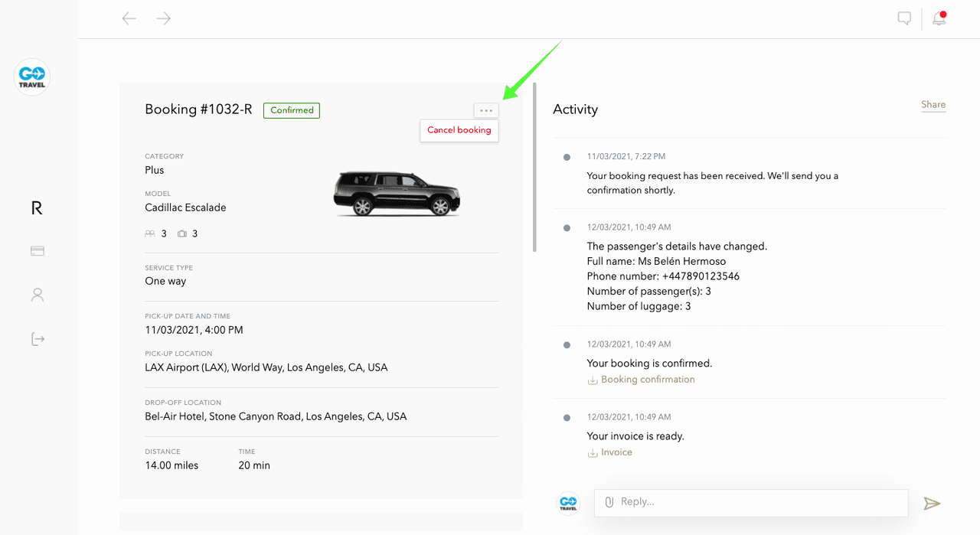Click the back arrow navigation icon
This screenshot has width=980, height=535.
point(129,18)
